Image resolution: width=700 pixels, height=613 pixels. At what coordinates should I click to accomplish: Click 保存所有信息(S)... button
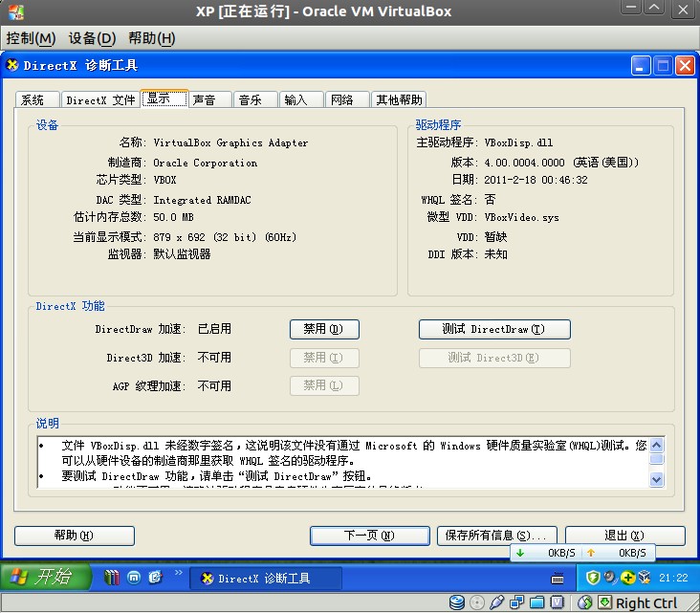(497, 536)
